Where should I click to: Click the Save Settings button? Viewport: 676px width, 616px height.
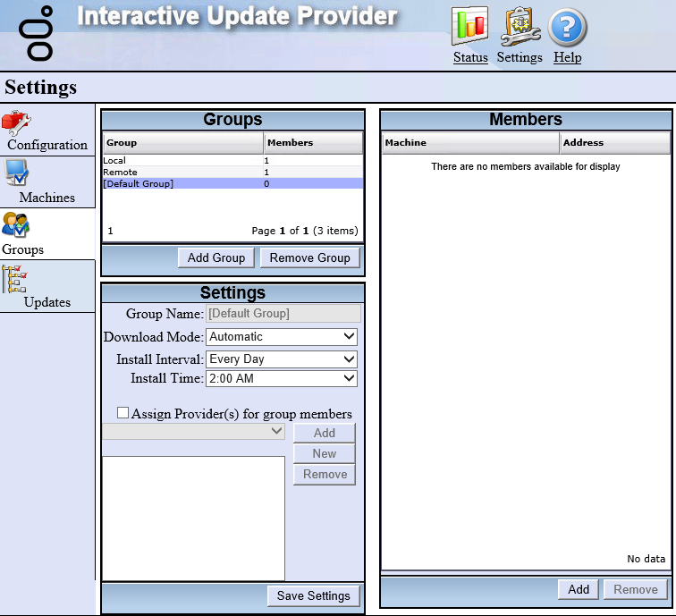(314, 595)
